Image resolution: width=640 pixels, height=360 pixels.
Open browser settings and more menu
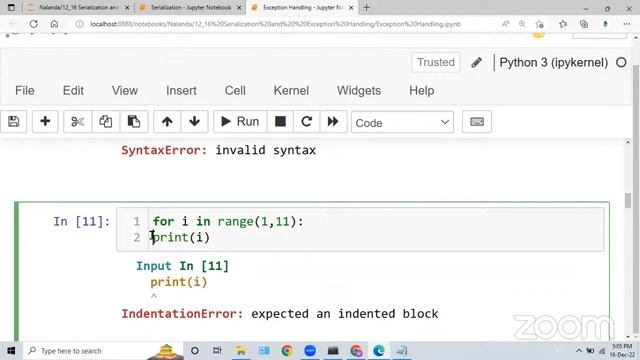point(627,24)
